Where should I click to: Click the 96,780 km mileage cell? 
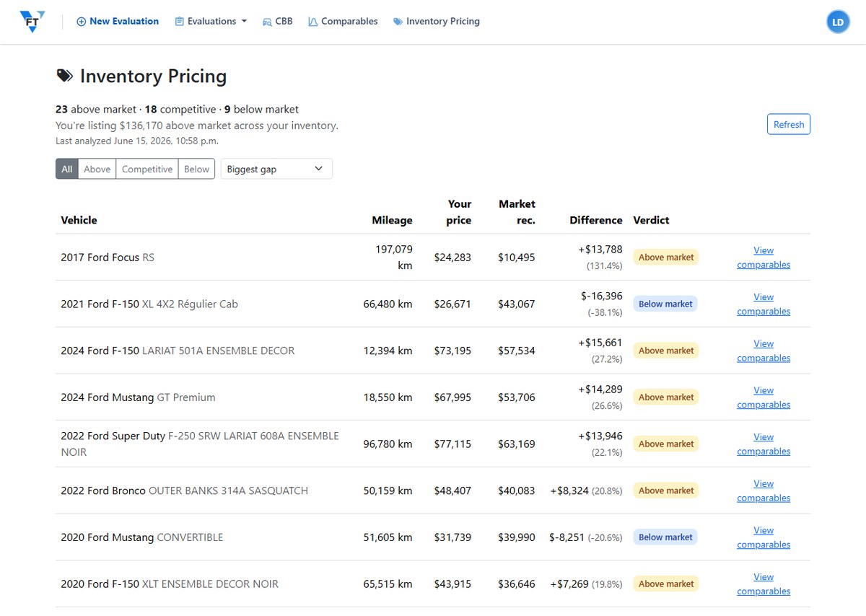(388, 444)
